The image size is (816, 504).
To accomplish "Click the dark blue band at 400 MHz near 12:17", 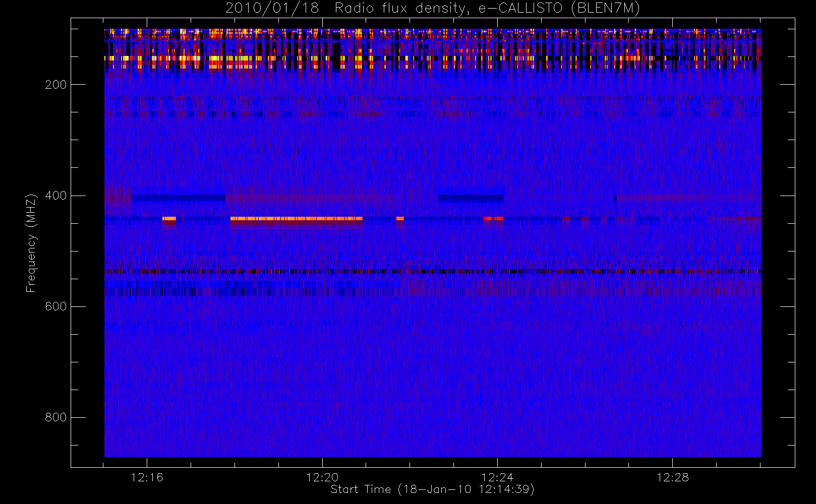I will point(179,198).
